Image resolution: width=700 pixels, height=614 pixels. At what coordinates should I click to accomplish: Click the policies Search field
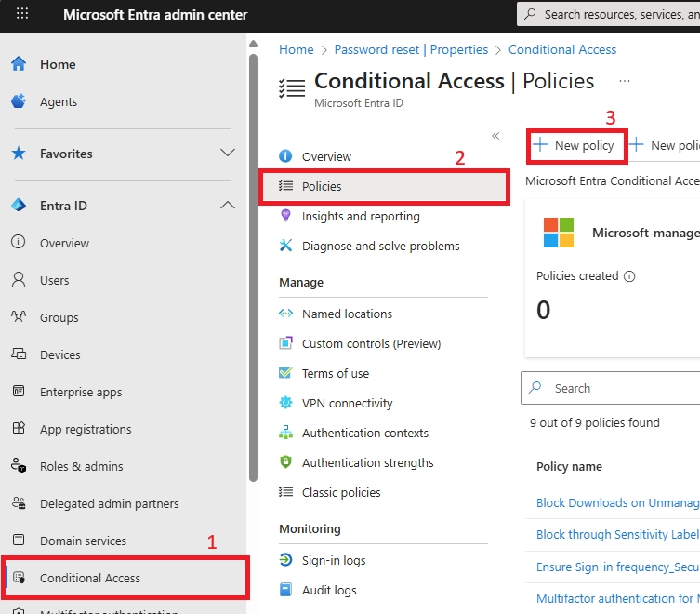click(x=610, y=388)
